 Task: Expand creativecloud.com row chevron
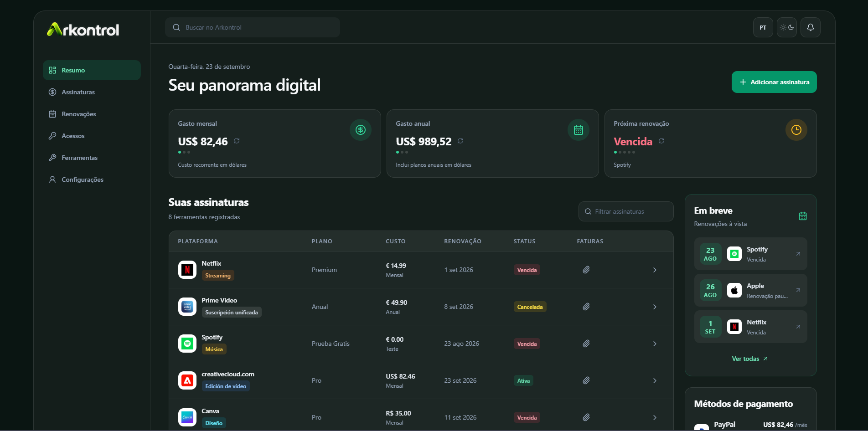(x=655, y=381)
